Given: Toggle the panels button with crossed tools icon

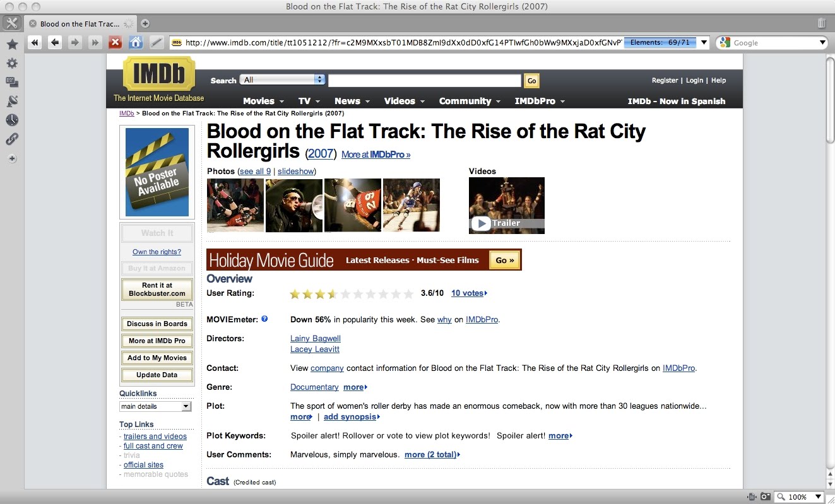Looking at the screenshot, I should (12, 23).
